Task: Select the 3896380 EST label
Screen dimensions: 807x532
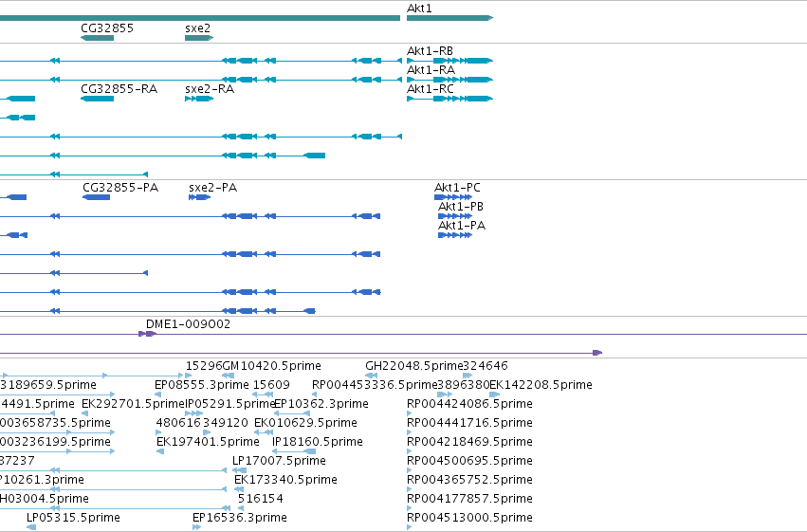Action: 463,385
